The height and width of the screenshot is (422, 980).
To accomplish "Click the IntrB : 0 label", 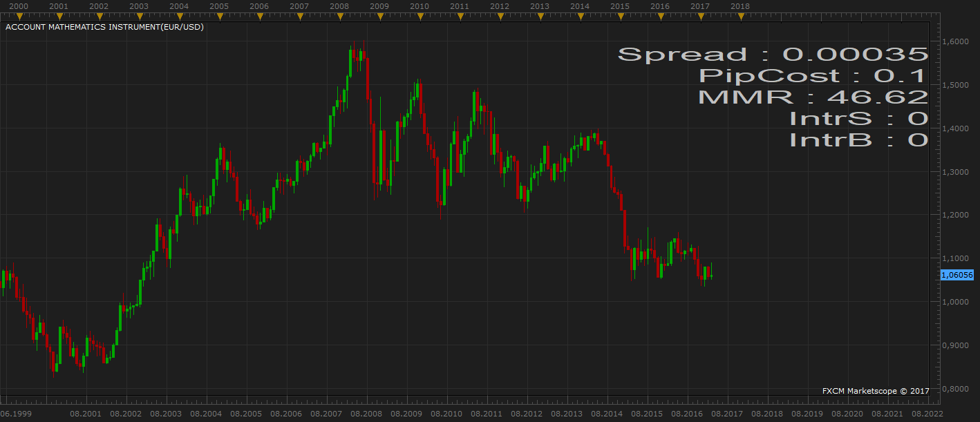I will [x=859, y=140].
